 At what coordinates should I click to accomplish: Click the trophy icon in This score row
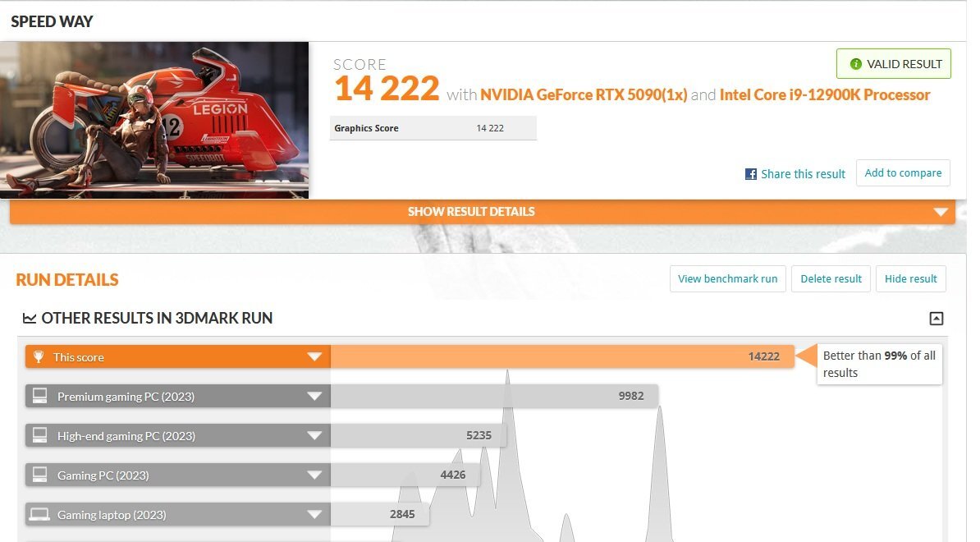point(39,356)
